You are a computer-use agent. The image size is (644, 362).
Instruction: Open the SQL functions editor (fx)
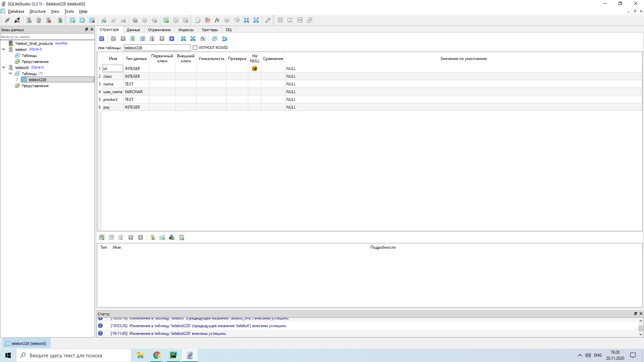[217, 20]
